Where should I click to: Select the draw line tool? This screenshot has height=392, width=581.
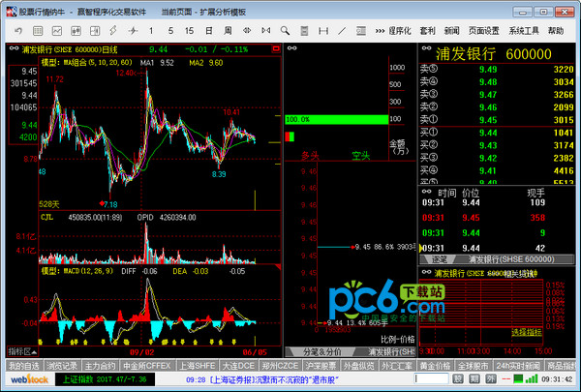[342, 31]
